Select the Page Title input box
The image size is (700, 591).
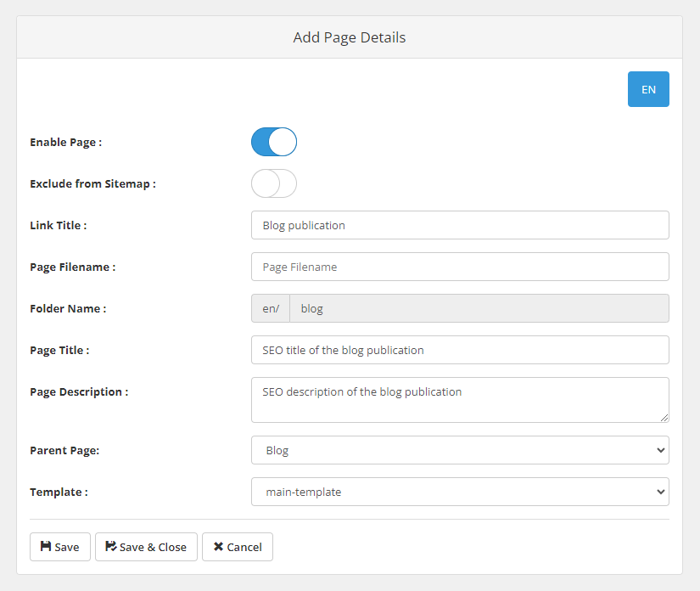[459, 350]
